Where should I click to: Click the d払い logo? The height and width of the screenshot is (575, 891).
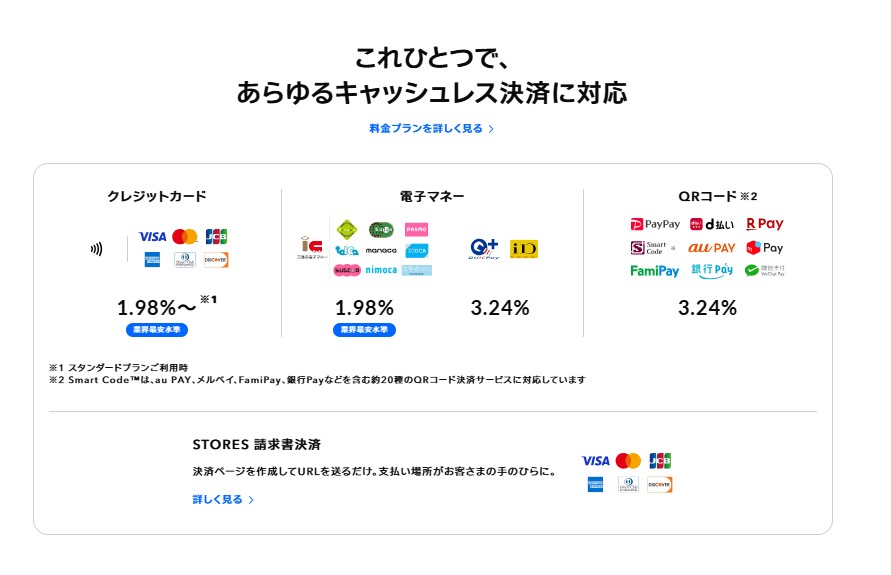pos(712,224)
